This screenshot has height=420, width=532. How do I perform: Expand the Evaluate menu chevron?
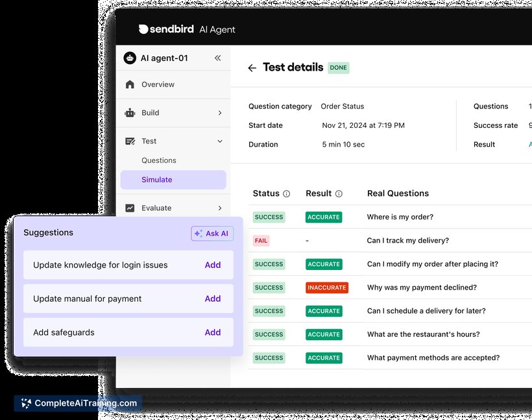coord(220,208)
